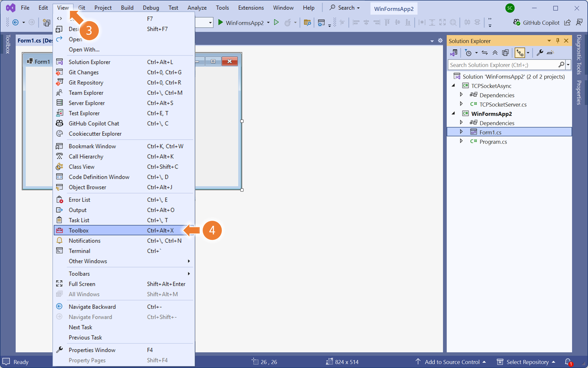This screenshot has width=588, height=368.
Task: Click the Notifications bell icon in menu
Action: (x=60, y=241)
